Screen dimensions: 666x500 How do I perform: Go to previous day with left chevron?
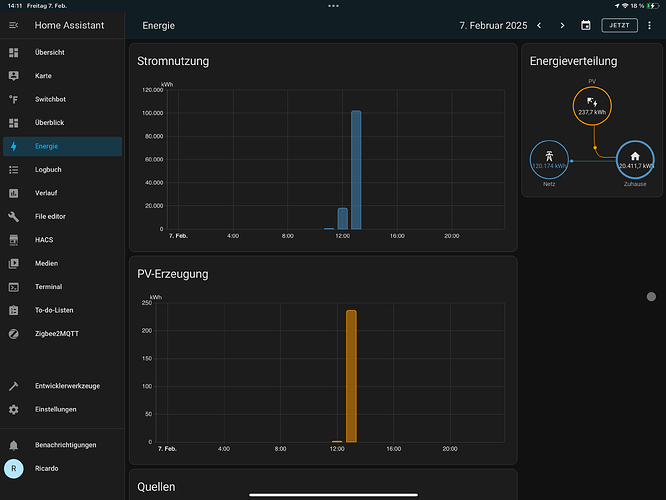point(539,25)
